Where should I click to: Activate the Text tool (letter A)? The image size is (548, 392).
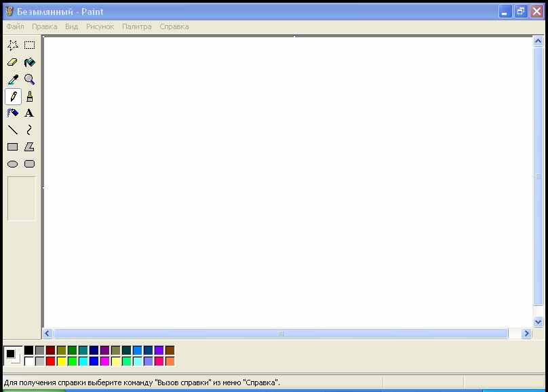(x=30, y=113)
